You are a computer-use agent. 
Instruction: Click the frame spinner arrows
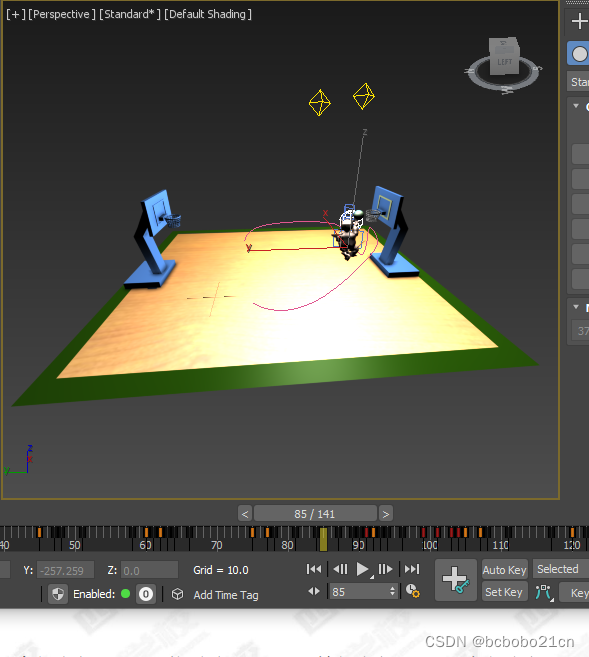[x=393, y=592]
